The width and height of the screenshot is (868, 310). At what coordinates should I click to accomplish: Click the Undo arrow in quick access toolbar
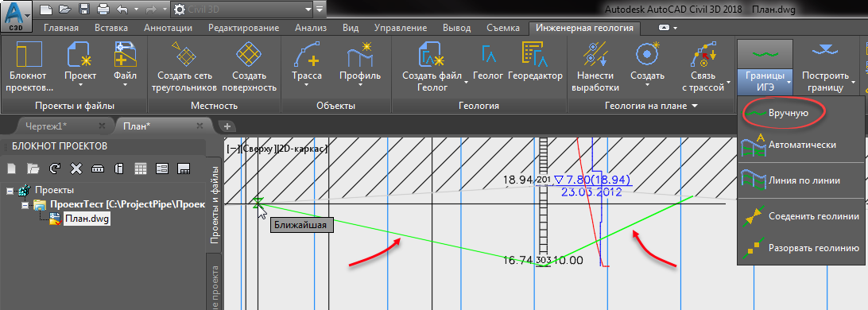coord(123,10)
